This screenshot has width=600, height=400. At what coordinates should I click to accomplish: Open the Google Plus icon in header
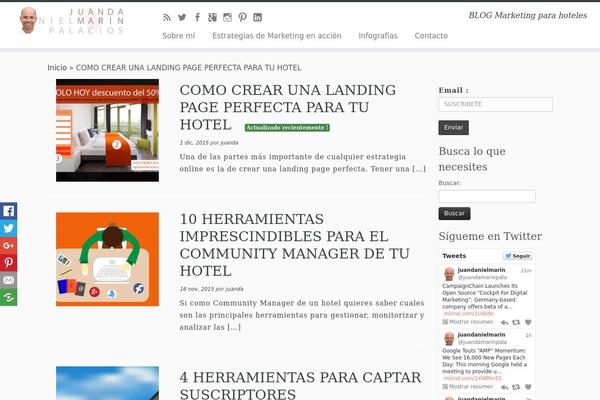pos(212,17)
